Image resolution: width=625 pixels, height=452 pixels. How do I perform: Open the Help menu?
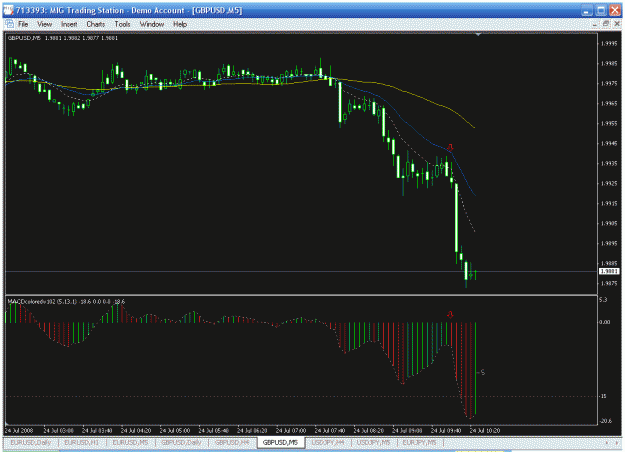click(180, 24)
